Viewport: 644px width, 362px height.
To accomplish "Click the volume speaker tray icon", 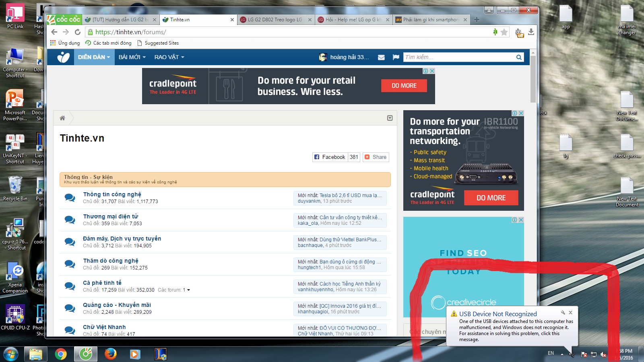I will click(603, 354).
